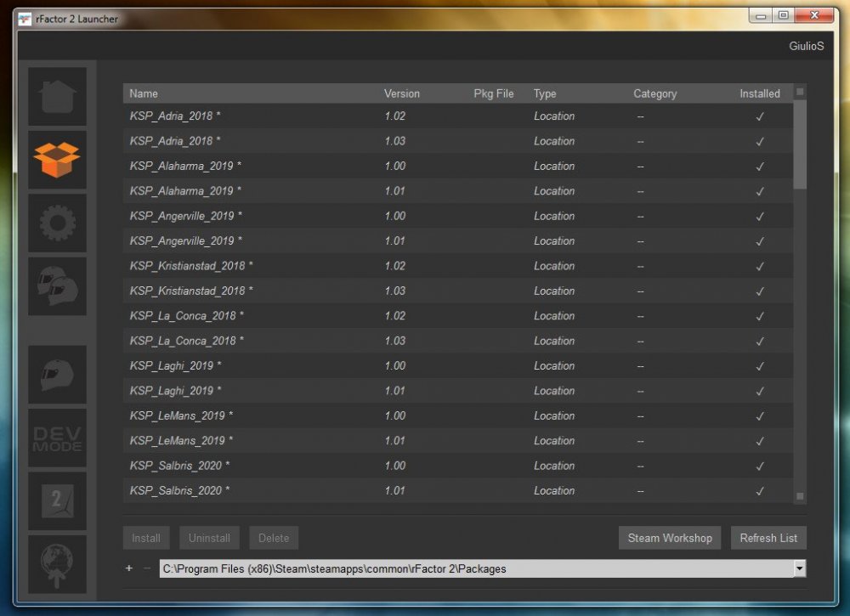This screenshot has height=616, width=850.
Task: Sort by the Installed column header
Action: tap(759, 93)
